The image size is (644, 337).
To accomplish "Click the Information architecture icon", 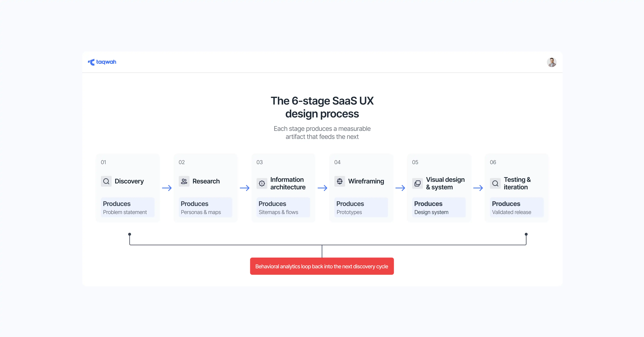I will pyautogui.click(x=262, y=184).
